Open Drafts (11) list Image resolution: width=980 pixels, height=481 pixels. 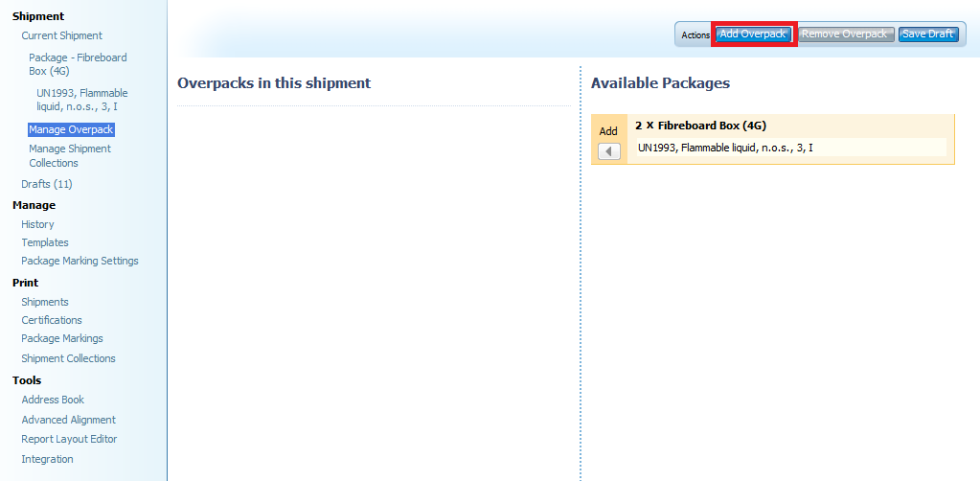47,184
